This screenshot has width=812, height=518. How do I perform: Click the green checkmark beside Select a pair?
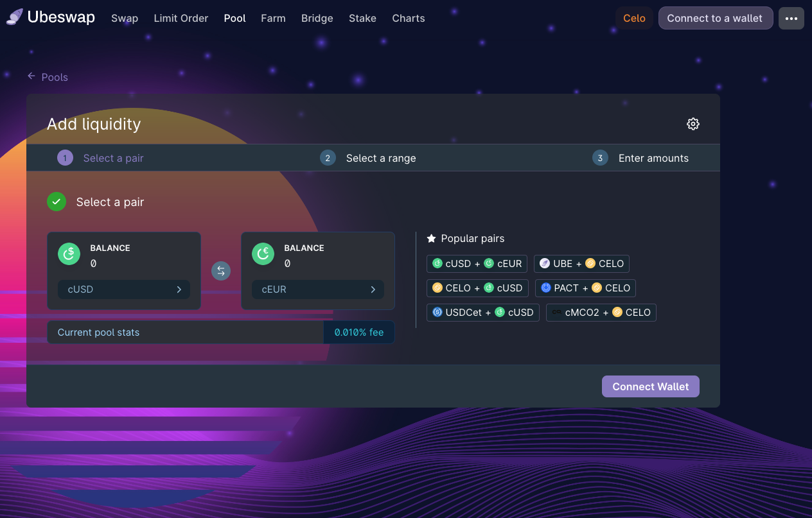[57, 202]
